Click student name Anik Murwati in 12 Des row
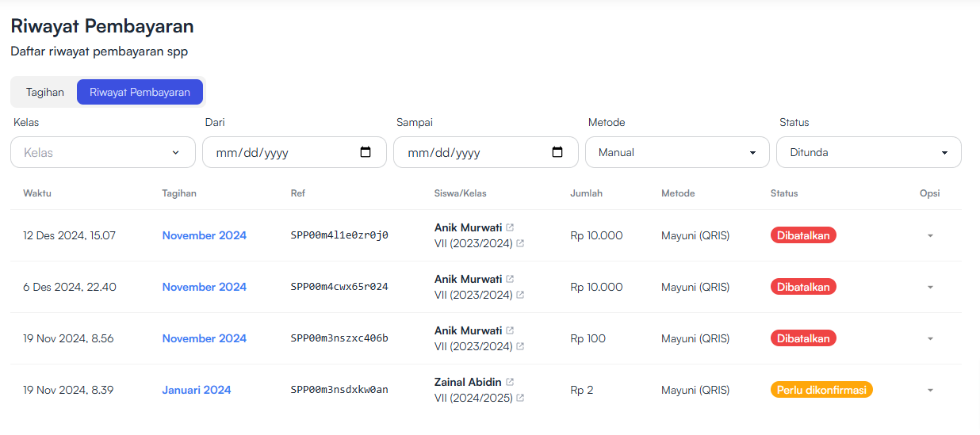This screenshot has width=980, height=435. pos(469,227)
